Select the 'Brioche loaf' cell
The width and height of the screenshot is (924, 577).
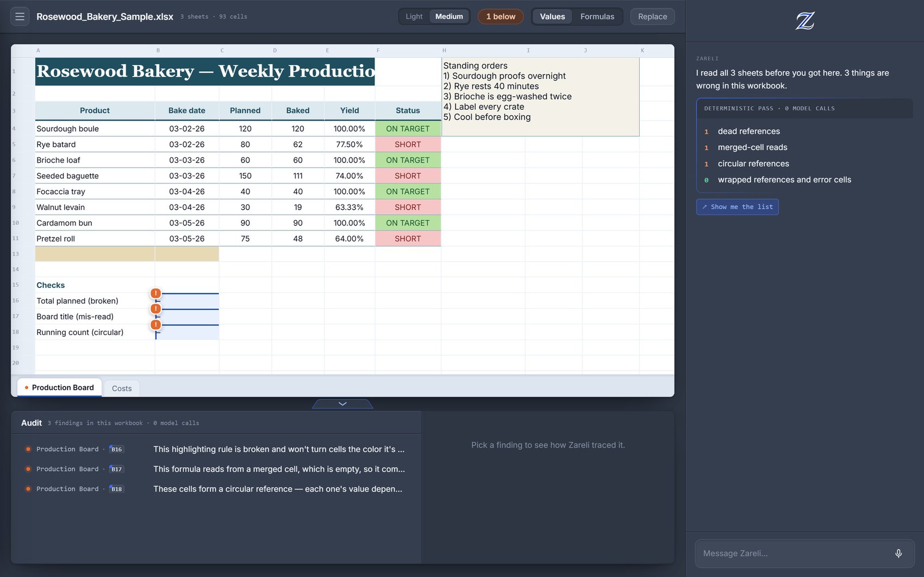click(x=95, y=160)
